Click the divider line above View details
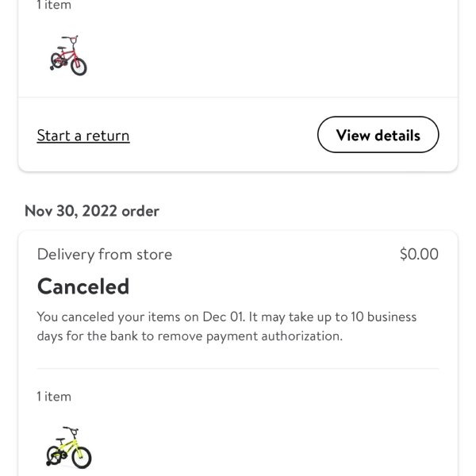Image resolution: width=476 pixels, height=476 pixels. (x=238, y=98)
